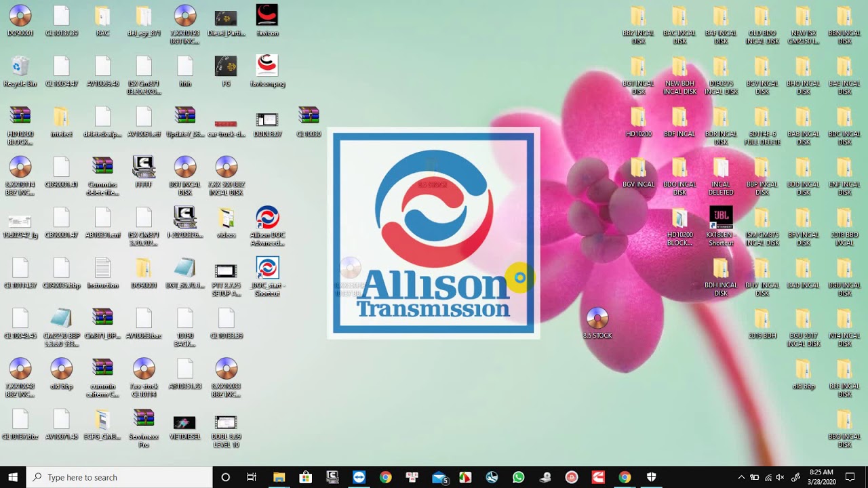Open the BGT_60.70 notepad file
The width and height of the screenshot is (868, 488).
[x=184, y=273]
